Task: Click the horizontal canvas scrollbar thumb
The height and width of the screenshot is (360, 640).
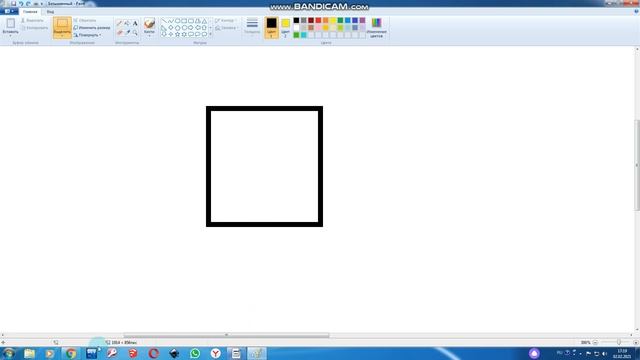Action: 226,335
